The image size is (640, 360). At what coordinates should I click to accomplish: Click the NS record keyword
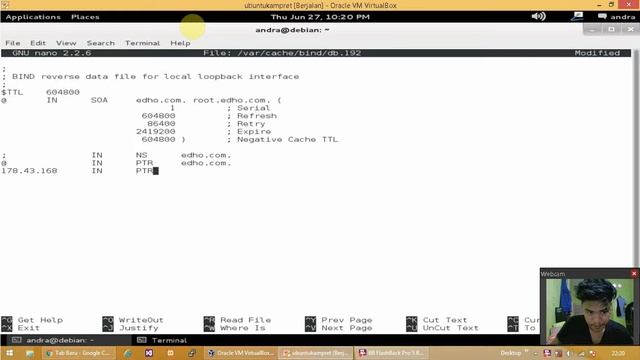142,155
